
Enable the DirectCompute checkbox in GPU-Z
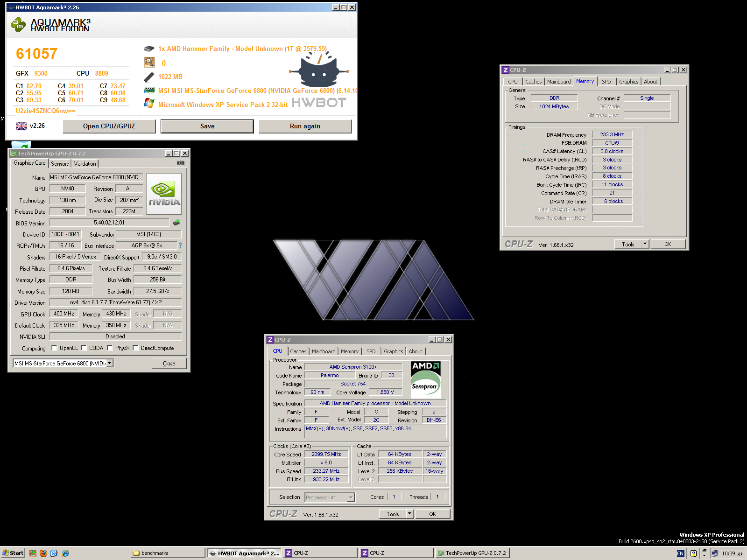(x=136, y=348)
